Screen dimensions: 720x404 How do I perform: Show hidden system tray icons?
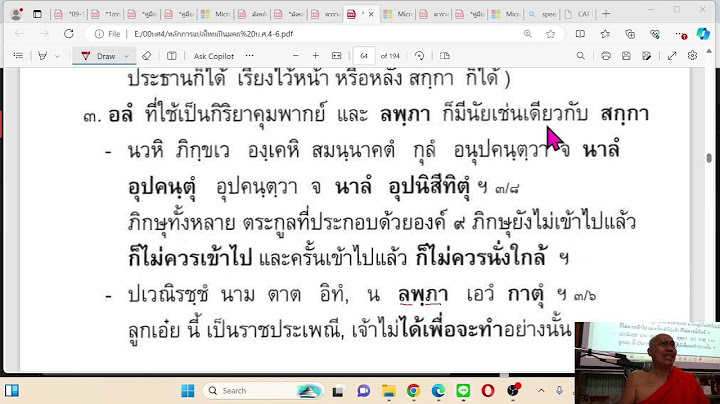coord(541,391)
